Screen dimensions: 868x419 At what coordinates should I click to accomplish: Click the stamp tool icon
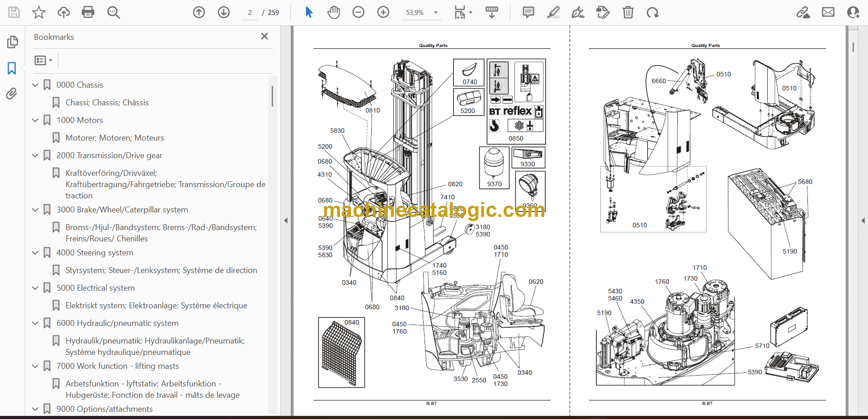click(x=603, y=12)
